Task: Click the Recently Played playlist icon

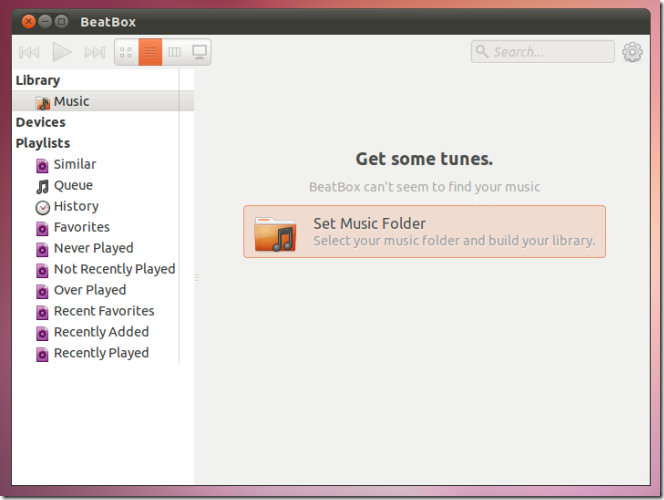Action: tap(42, 354)
